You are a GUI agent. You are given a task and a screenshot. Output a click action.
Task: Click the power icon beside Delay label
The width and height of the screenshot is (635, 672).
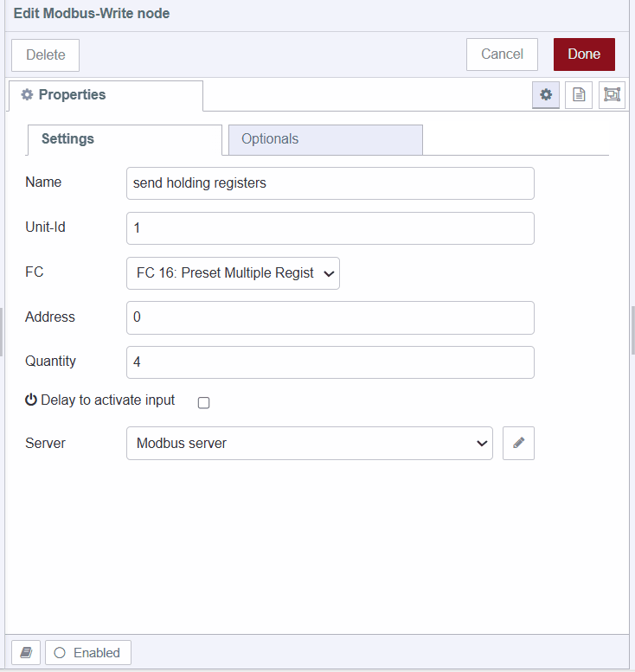pos(31,400)
